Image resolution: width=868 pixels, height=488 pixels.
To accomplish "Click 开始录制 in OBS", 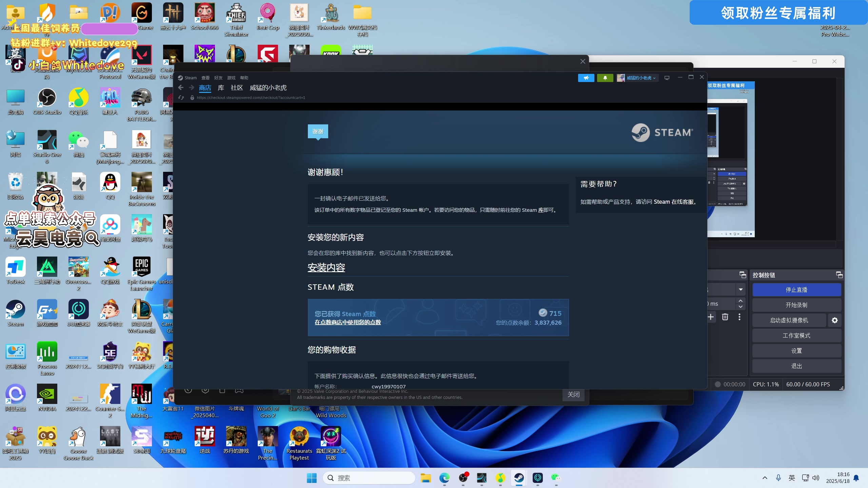I will pyautogui.click(x=796, y=305).
